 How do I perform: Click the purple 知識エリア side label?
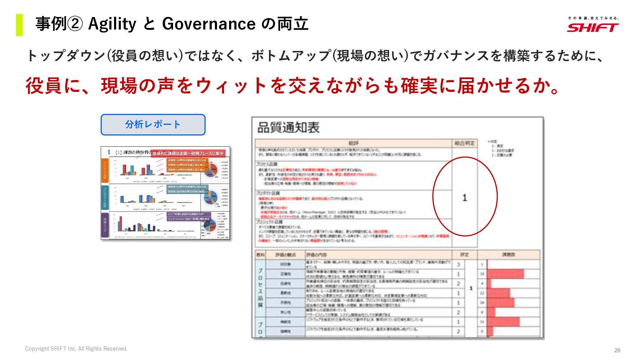click(x=105, y=225)
